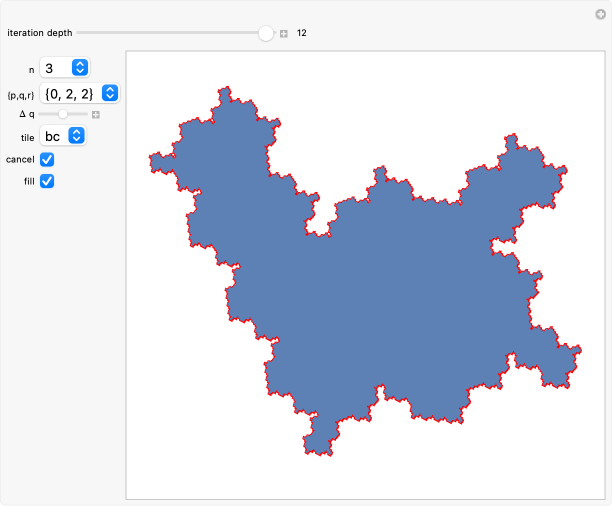Click the iteration depth slider thumb
The width and height of the screenshot is (612, 507).
[x=265, y=33]
